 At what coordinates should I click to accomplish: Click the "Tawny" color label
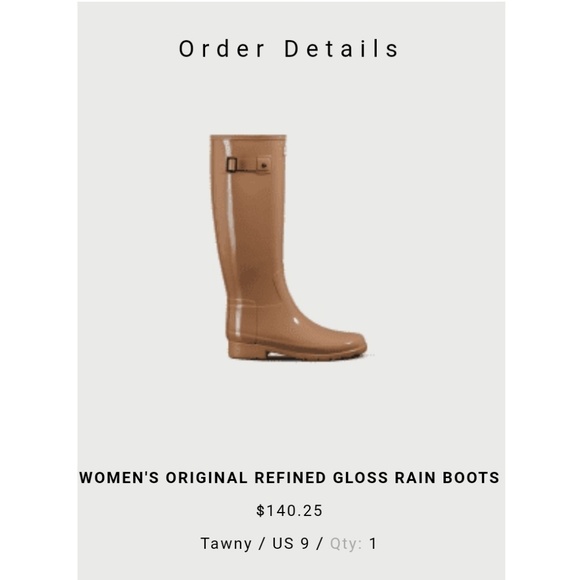pyautogui.click(x=226, y=544)
